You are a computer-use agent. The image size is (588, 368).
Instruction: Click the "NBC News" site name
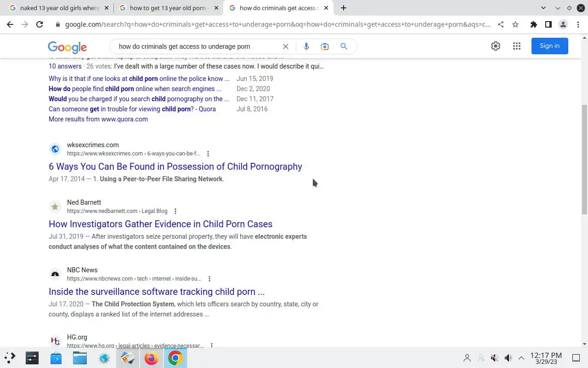82,270
